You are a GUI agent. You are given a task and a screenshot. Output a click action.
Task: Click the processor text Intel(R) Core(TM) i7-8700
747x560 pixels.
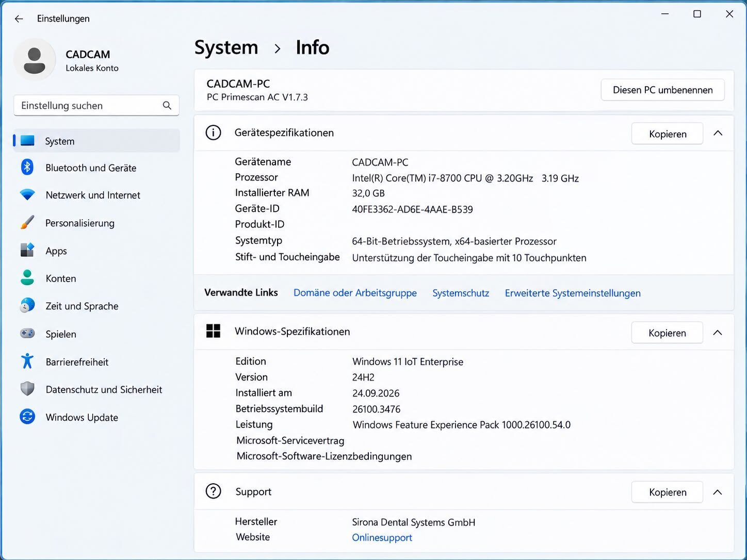pos(407,178)
